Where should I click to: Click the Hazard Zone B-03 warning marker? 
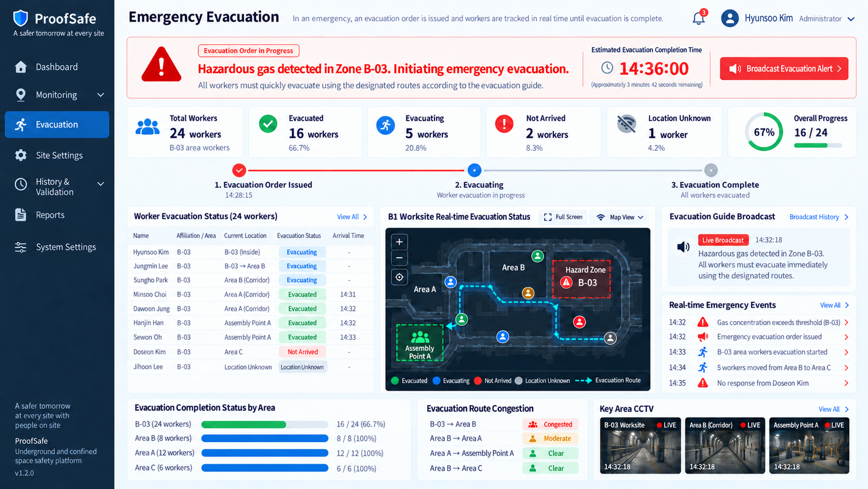566,282
